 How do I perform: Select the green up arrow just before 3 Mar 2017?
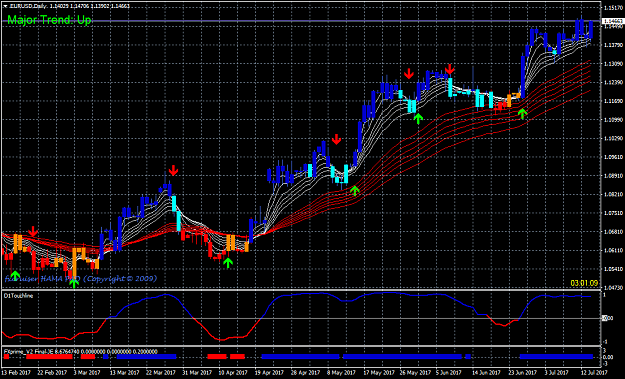point(74,284)
